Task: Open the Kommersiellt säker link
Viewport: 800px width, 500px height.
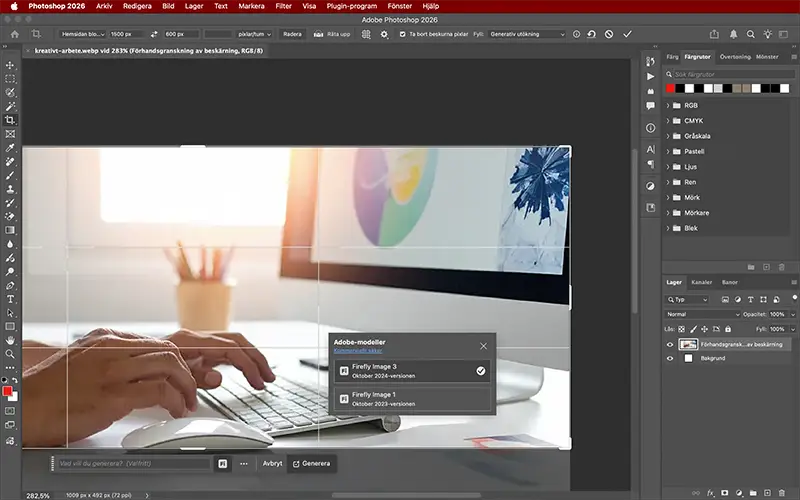Action: pyautogui.click(x=358, y=351)
